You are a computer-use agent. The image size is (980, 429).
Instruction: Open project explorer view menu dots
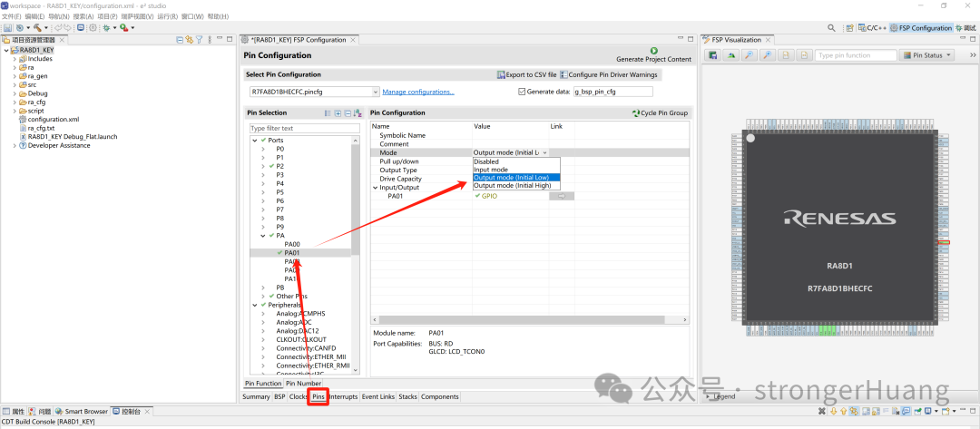(x=210, y=40)
